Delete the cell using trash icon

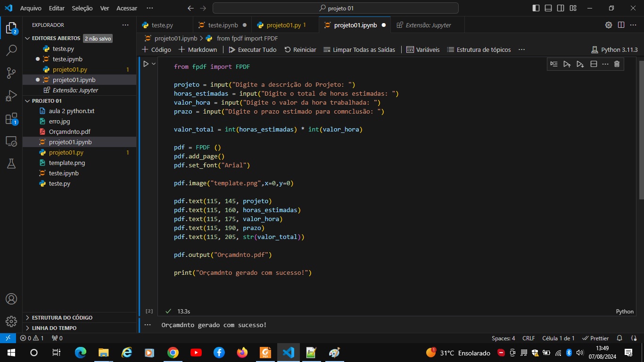click(617, 64)
